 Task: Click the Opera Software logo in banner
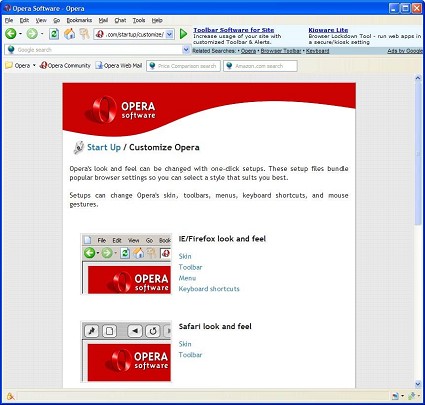120,110
